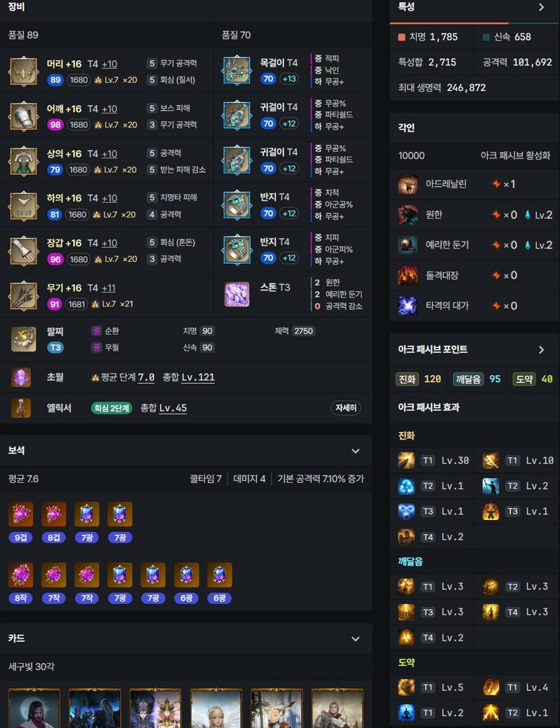Select the 무기 +16 weapon icon
Image resolution: width=560 pixels, height=728 pixels.
point(23,295)
